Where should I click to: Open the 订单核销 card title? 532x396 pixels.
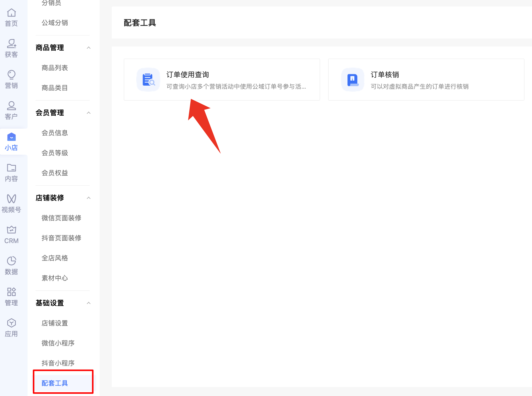pyautogui.click(x=385, y=75)
